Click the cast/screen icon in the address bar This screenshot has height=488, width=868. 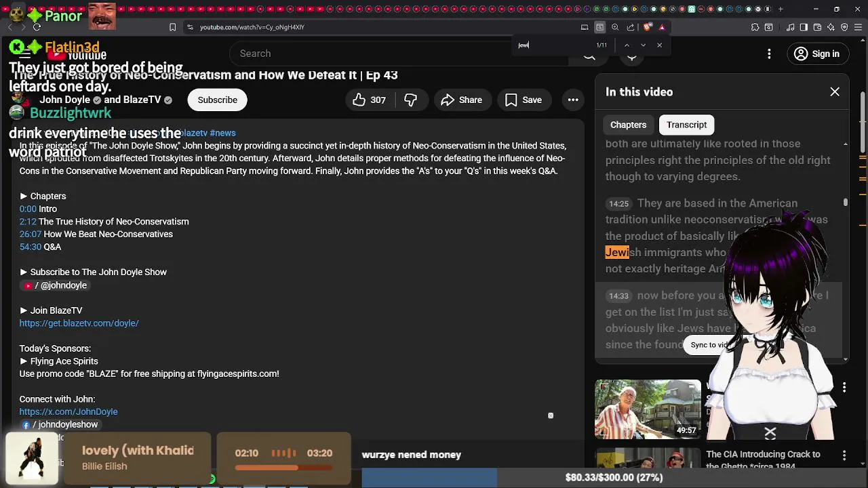tap(585, 27)
